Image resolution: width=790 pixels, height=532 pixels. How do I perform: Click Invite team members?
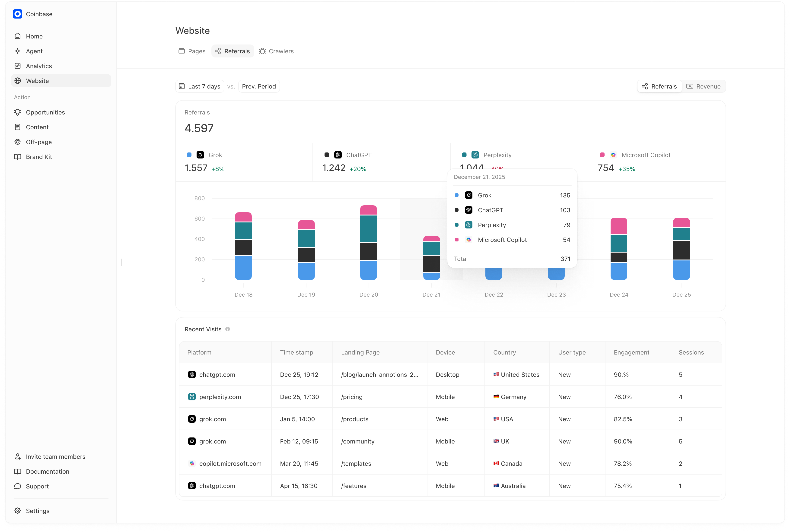pyautogui.click(x=55, y=457)
